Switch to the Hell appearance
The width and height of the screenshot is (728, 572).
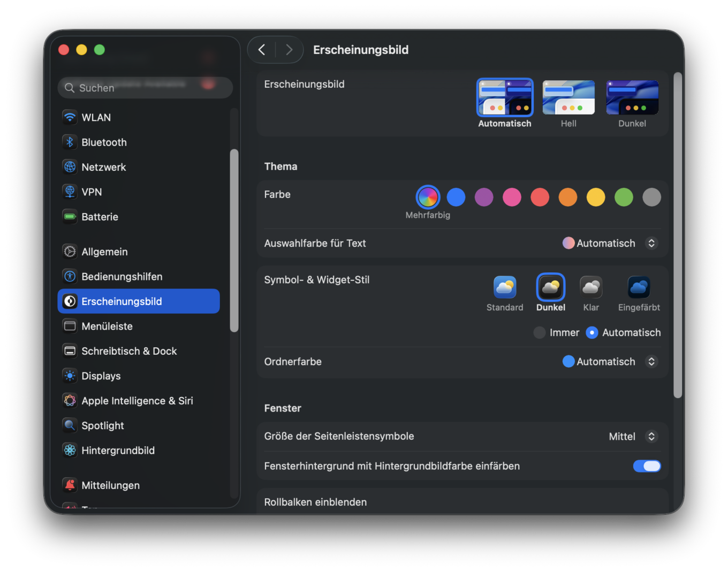568,97
